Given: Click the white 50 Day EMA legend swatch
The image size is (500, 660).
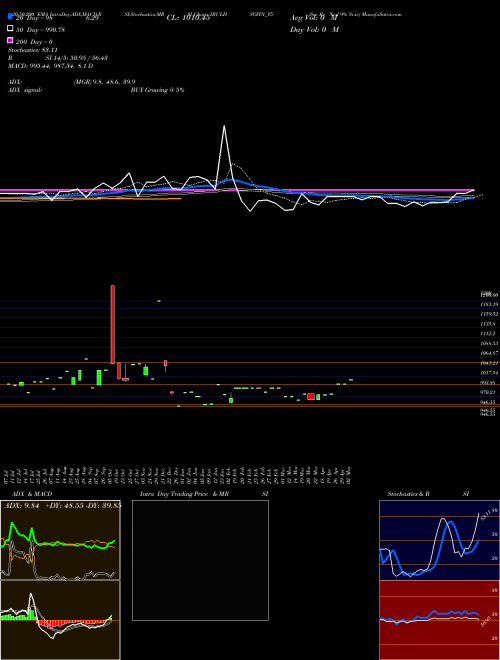Looking at the screenshot, I should tap(10, 29).
